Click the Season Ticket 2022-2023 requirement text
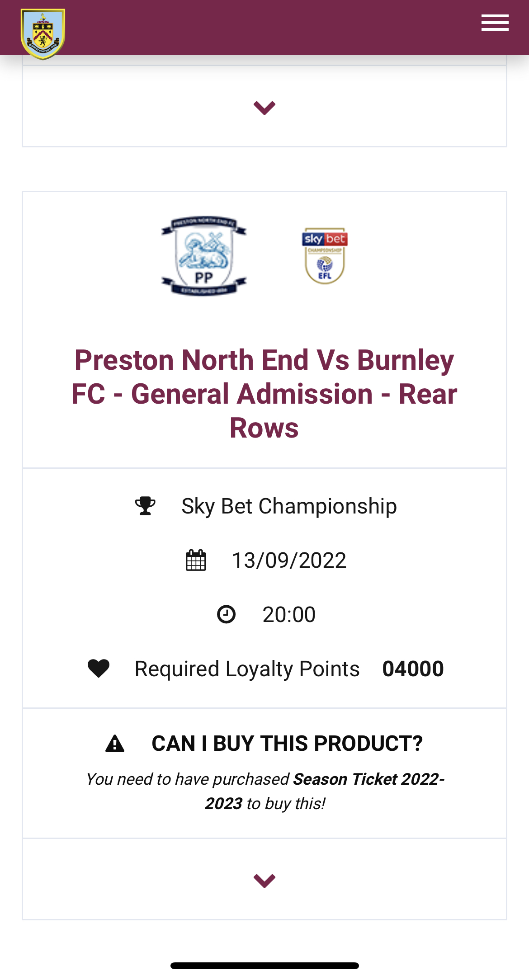This screenshot has width=529, height=980. coord(368,779)
